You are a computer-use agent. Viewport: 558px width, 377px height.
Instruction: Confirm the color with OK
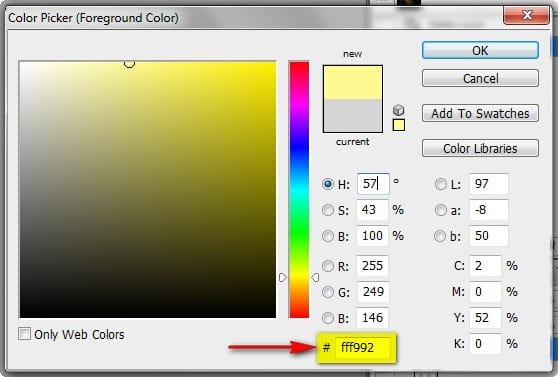pos(480,50)
